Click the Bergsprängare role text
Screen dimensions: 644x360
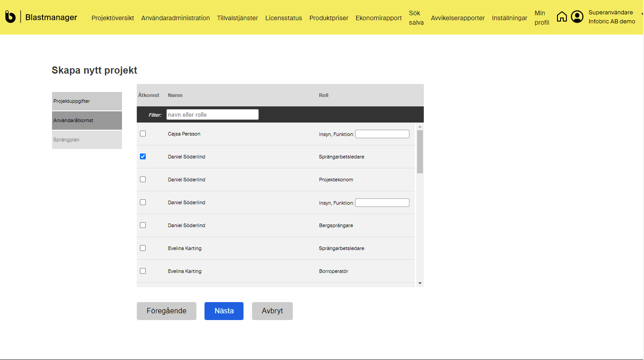[x=336, y=225]
